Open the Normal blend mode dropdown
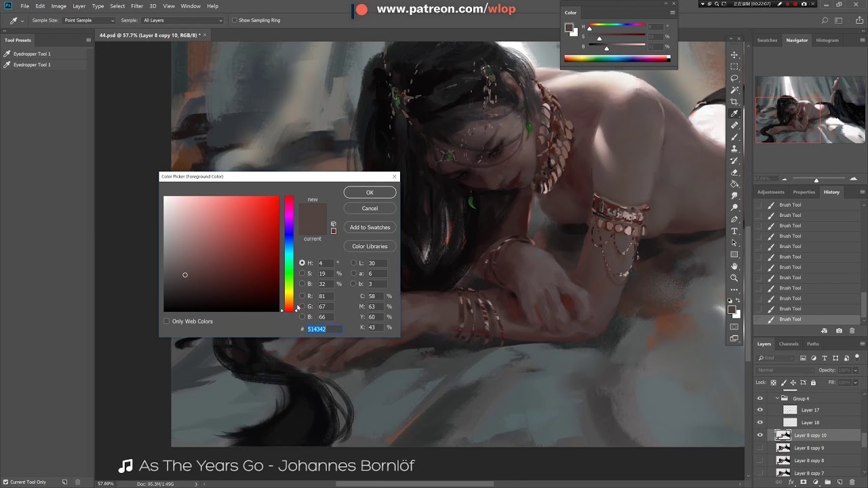868x488 pixels. pos(785,370)
